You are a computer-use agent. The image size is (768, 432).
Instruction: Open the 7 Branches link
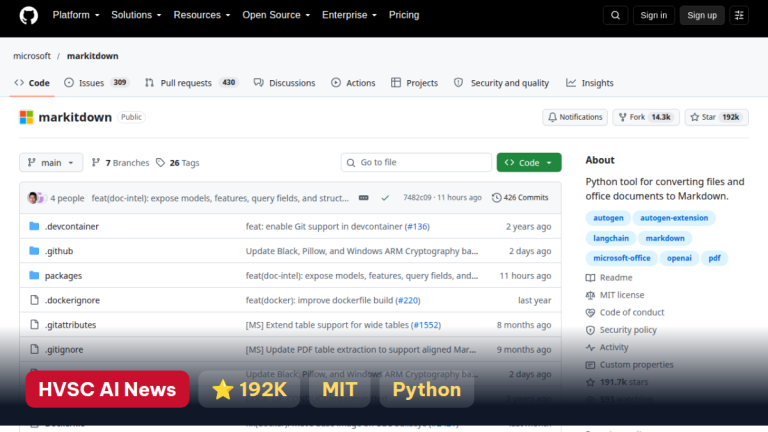pyautogui.click(x=120, y=163)
